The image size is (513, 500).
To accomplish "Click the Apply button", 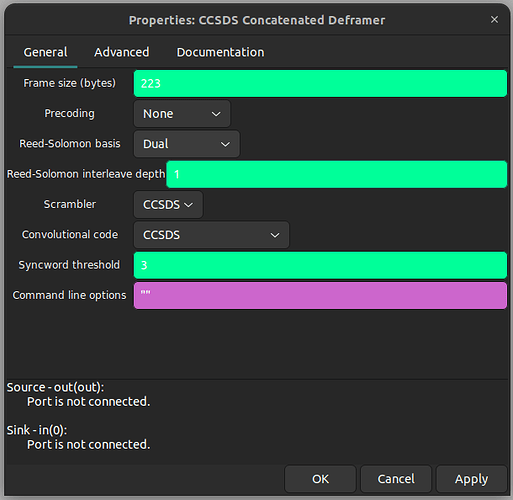I will tap(471, 479).
